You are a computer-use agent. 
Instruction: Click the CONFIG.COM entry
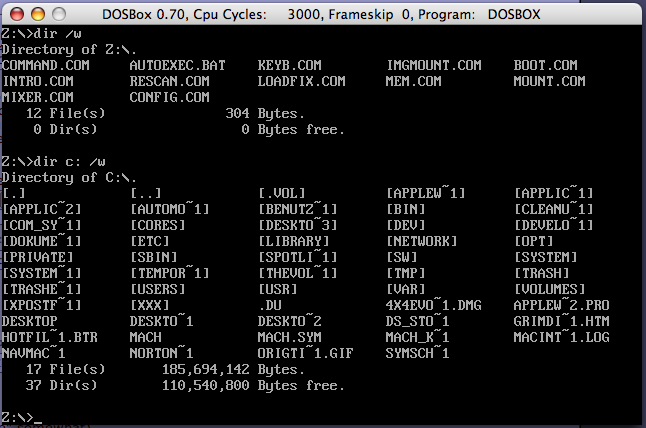coord(170,97)
